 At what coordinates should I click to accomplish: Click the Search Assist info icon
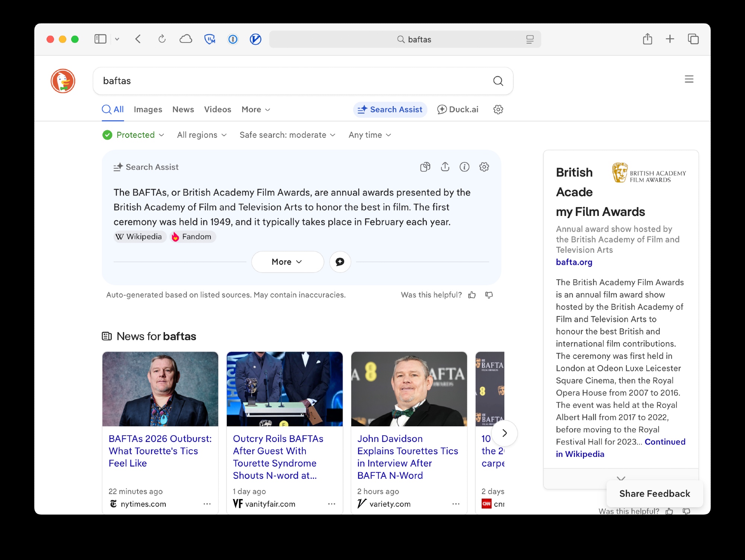(x=464, y=167)
